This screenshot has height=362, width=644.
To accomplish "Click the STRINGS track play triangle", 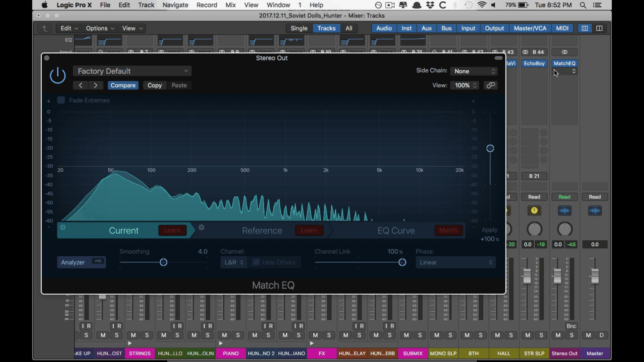I will [x=130, y=343].
